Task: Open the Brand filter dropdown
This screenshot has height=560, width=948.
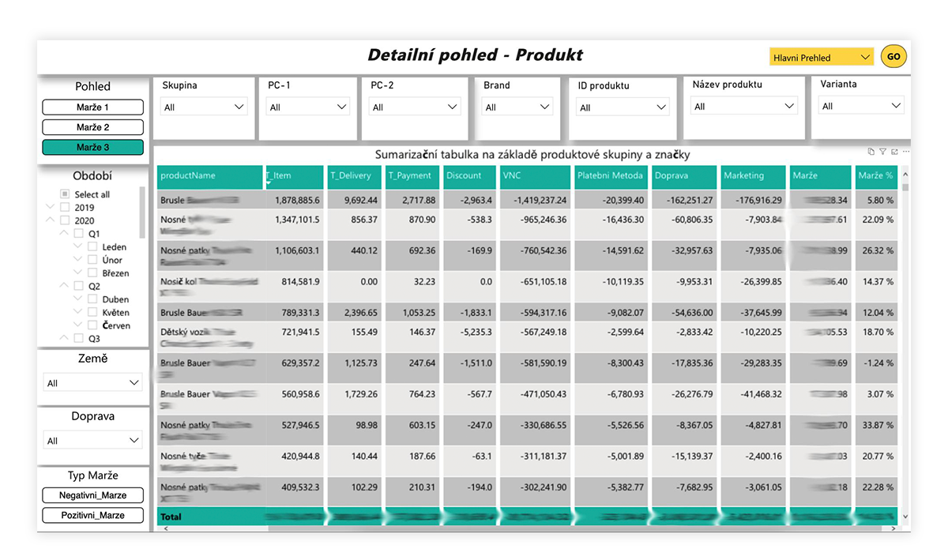Action: [x=517, y=107]
